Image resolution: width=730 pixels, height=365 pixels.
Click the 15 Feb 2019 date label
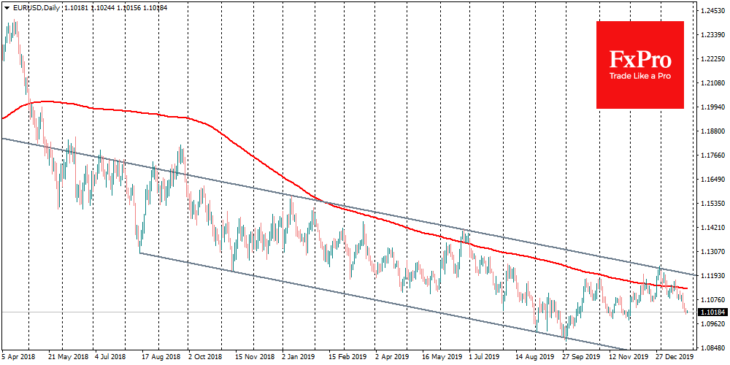pos(345,355)
